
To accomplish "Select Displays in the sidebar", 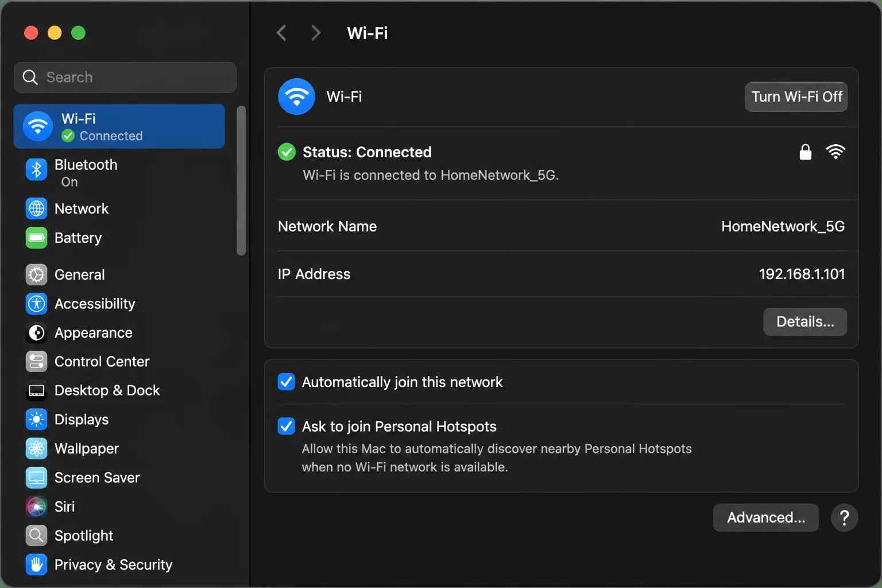I will [x=119, y=420].
